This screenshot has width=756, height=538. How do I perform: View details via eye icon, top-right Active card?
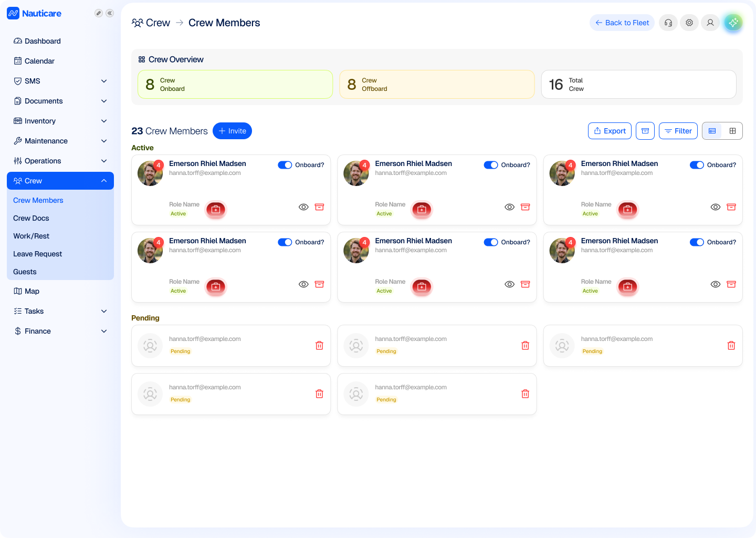coord(716,207)
